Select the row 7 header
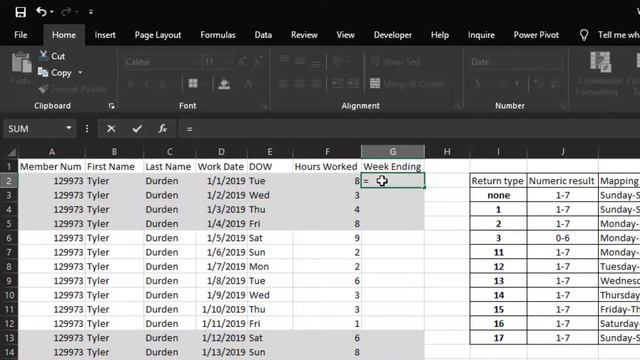This screenshot has height=360, width=640. [x=9, y=252]
